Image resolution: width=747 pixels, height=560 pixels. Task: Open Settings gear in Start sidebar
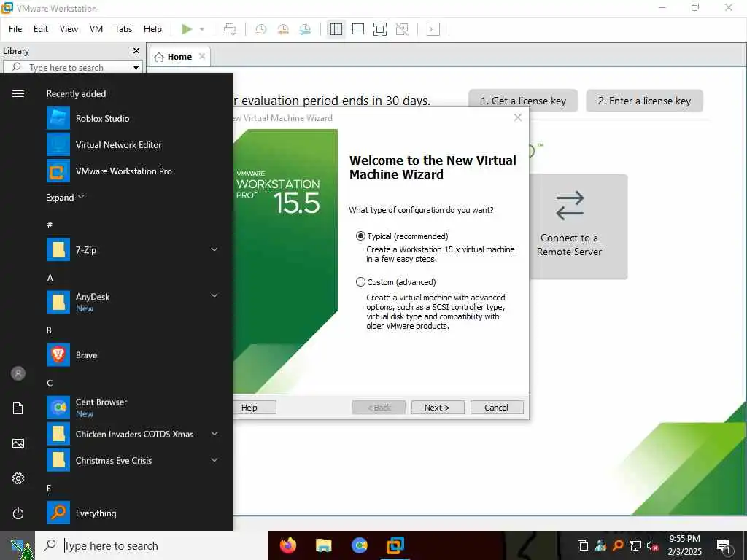pos(18,478)
